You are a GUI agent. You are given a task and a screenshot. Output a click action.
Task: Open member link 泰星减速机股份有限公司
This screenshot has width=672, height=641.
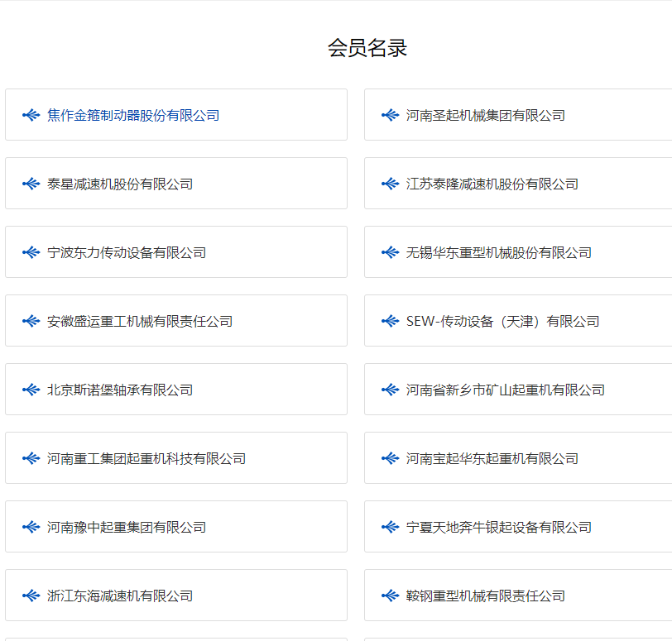click(120, 184)
